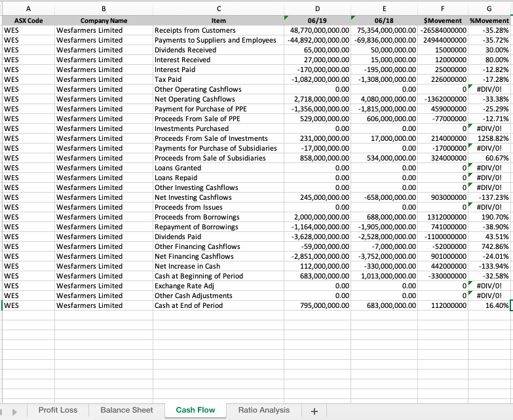The image size is (513, 420).
Task: Select the Investments Purchased cell
Action: pos(219,128)
